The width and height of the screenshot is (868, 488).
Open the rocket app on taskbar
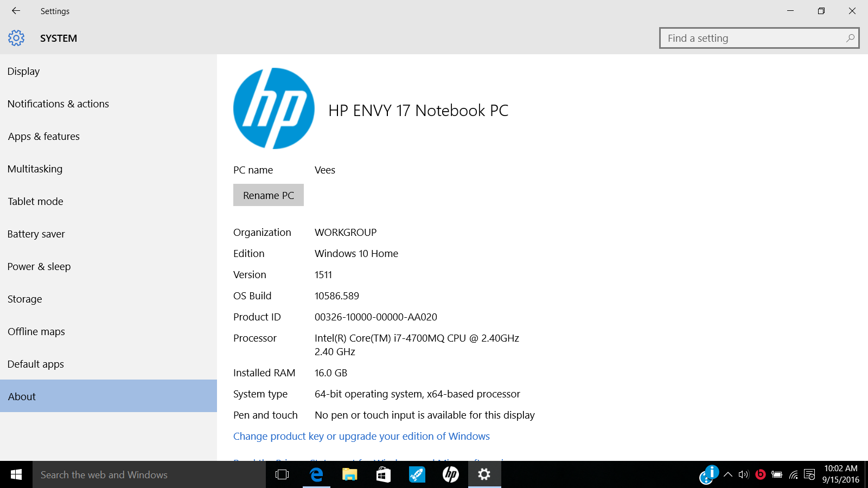(417, 474)
